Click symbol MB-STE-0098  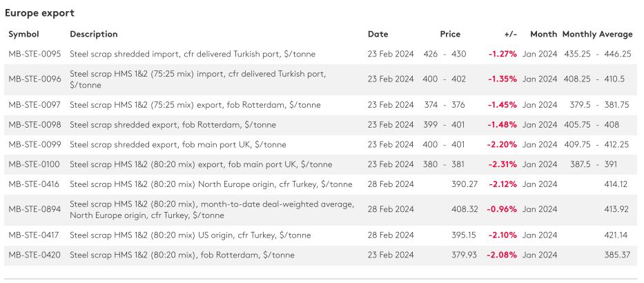(x=35, y=125)
